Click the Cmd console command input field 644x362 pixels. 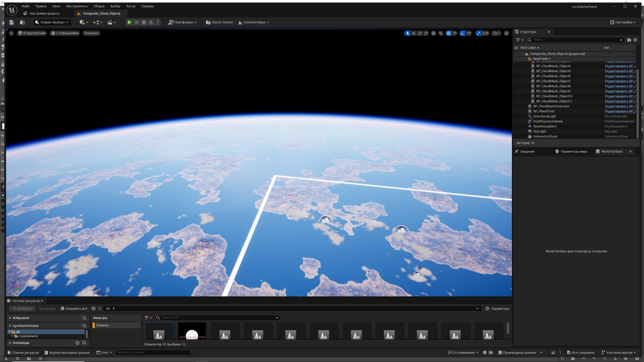[x=153, y=352]
